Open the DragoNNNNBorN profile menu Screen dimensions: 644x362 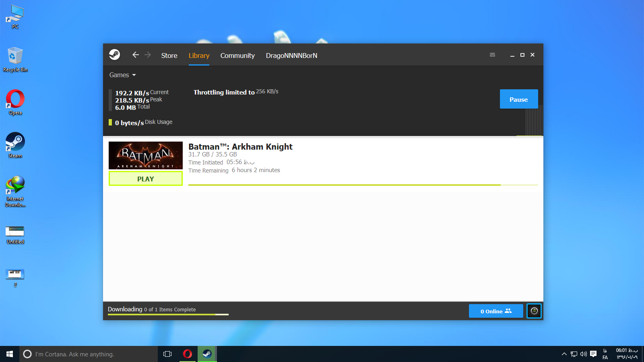coord(291,56)
